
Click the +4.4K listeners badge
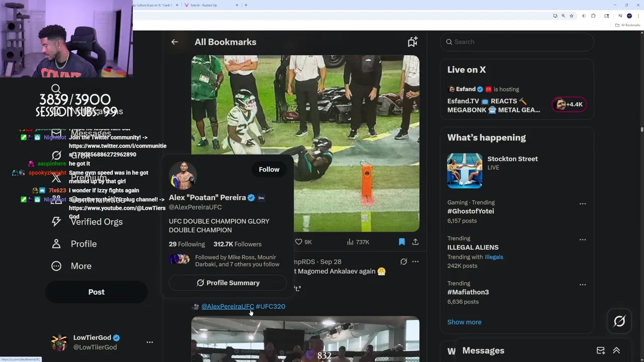[x=569, y=105]
